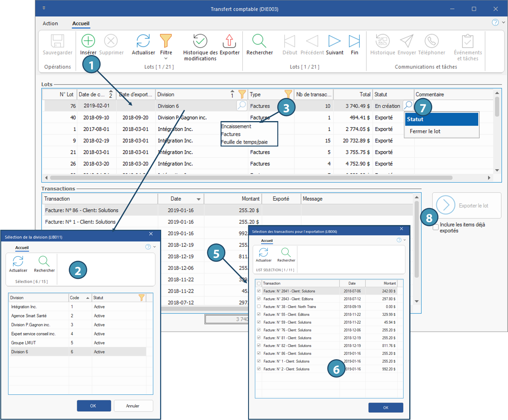Toggle the select-all checkbox in Transaction header
Viewport: 508px width, 420px height.
[259, 284]
